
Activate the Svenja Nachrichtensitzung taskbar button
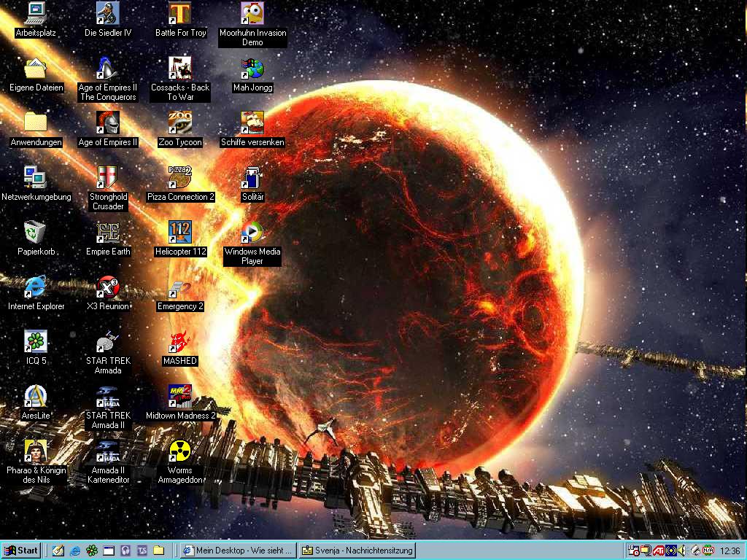(x=357, y=551)
